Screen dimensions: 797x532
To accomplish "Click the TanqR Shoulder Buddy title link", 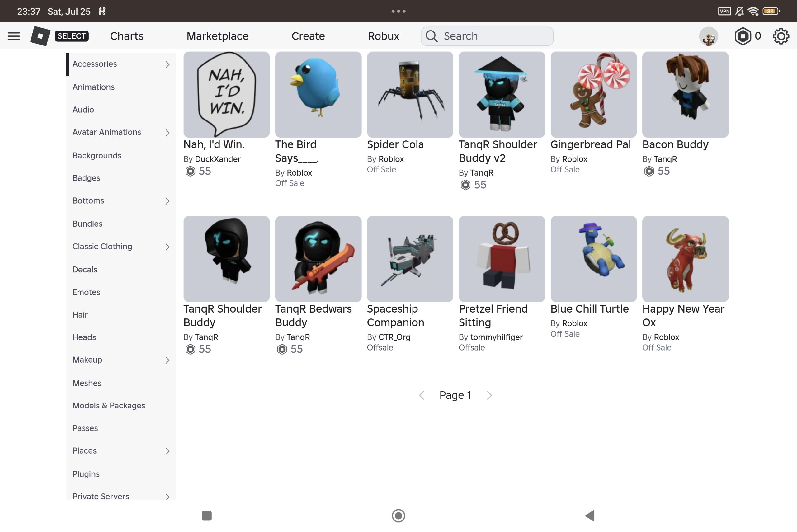I will coord(223,316).
